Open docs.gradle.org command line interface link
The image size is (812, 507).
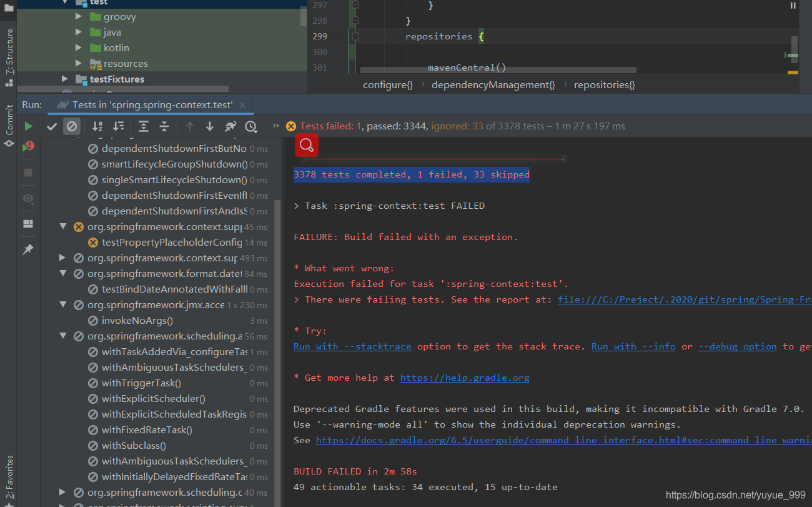(x=563, y=441)
